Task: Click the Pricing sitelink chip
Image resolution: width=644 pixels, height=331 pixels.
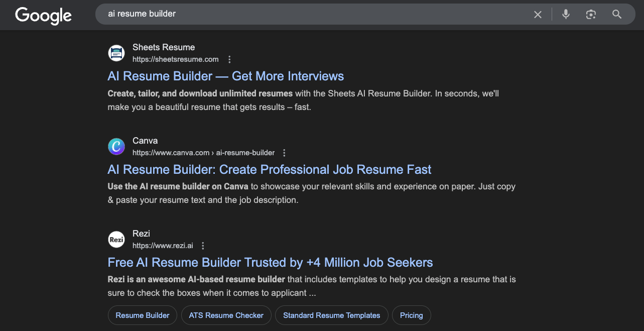Action: (x=412, y=315)
